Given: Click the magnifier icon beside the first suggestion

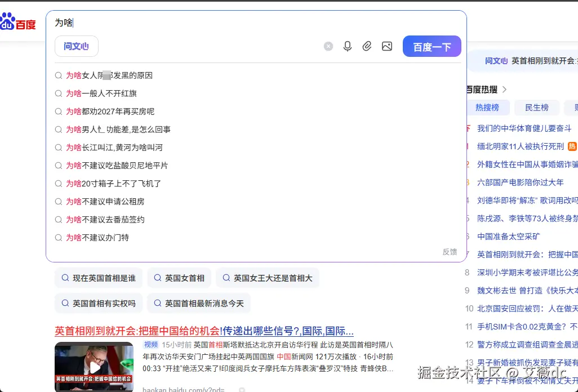Looking at the screenshot, I should coord(59,75).
